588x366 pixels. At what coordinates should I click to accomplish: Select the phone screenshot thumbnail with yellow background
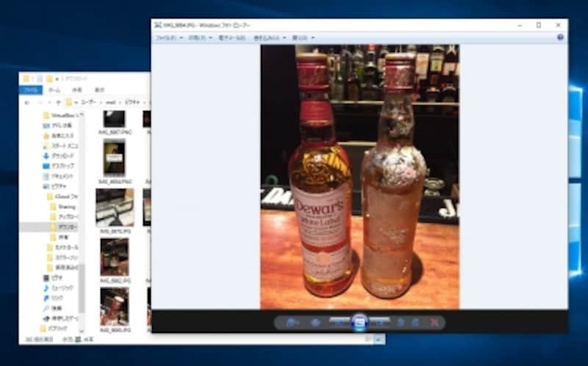(x=115, y=157)
